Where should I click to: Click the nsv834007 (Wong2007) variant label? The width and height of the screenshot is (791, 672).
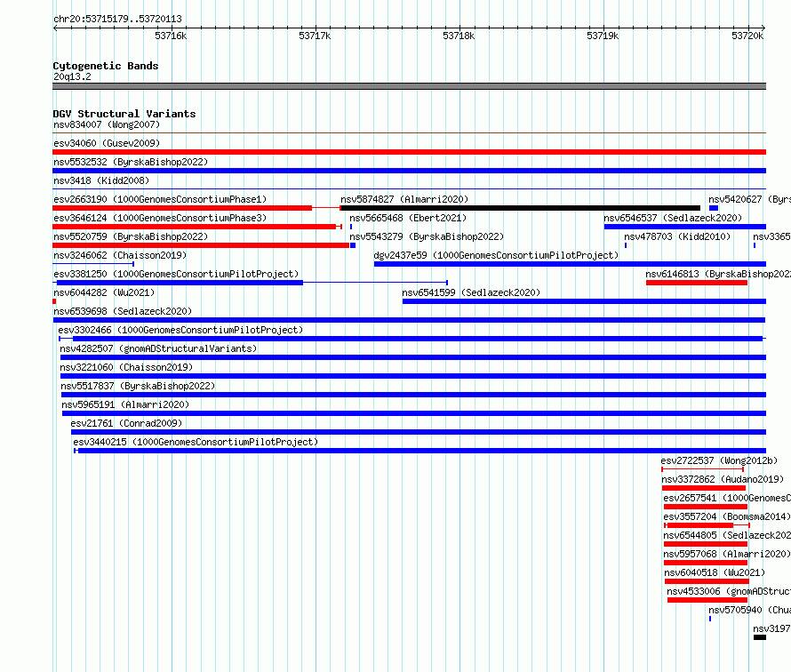[x=107, y=124]
